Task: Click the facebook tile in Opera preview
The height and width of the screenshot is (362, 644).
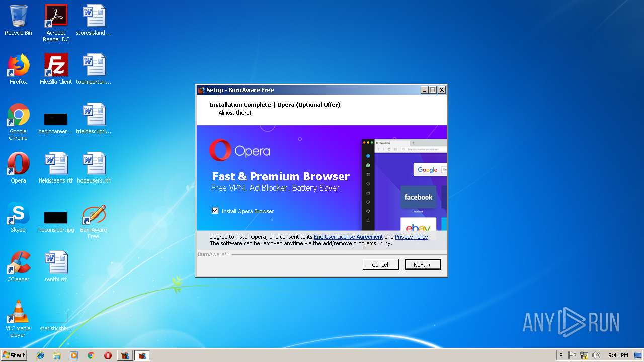Action: pyautogui.click(x=419, y=197)
